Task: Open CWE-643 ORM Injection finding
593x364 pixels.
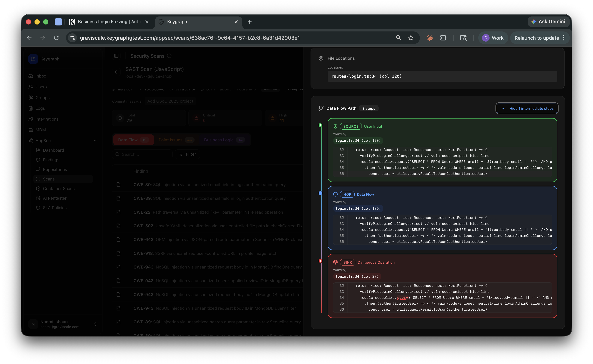Action: [x=218, y=239]
